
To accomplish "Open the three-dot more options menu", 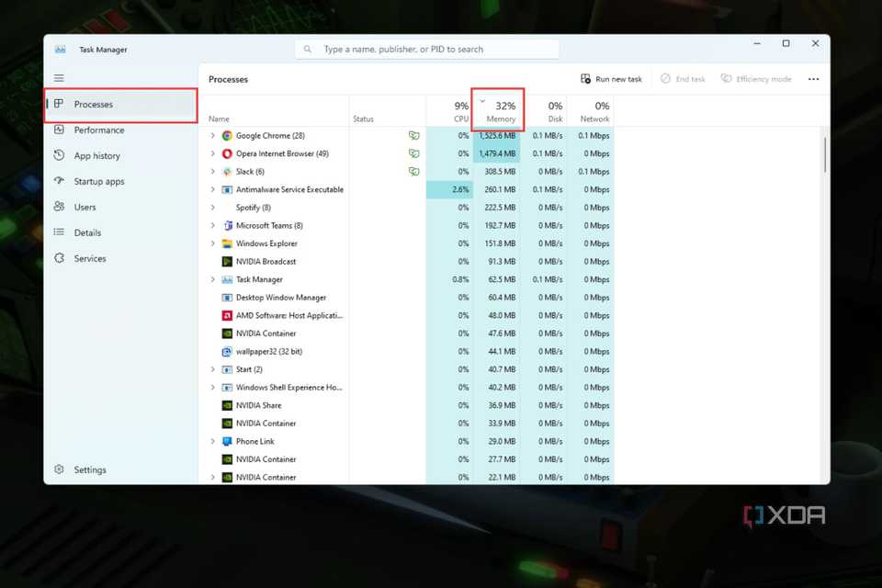I will pos(813,79).
